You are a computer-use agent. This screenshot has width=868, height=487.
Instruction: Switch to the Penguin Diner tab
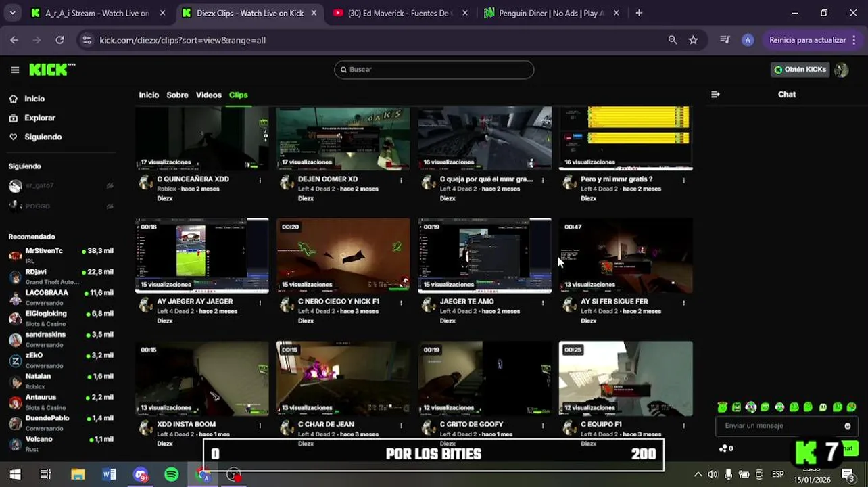pos(551,13)
